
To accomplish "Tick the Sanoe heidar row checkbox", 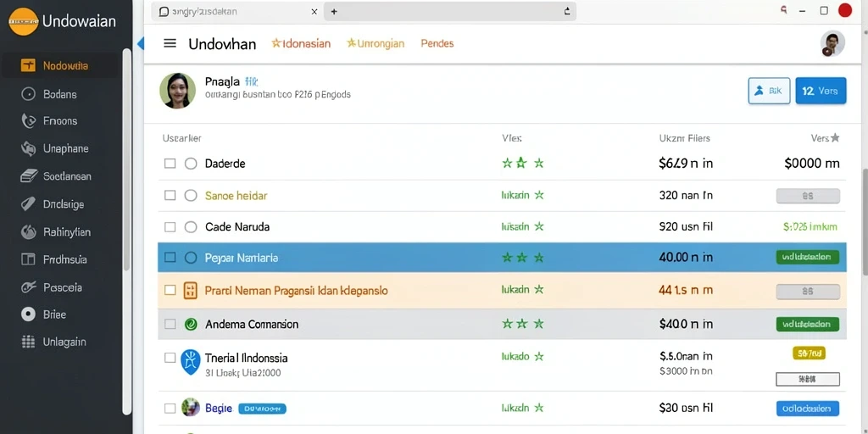I will [x=170, y=196].
